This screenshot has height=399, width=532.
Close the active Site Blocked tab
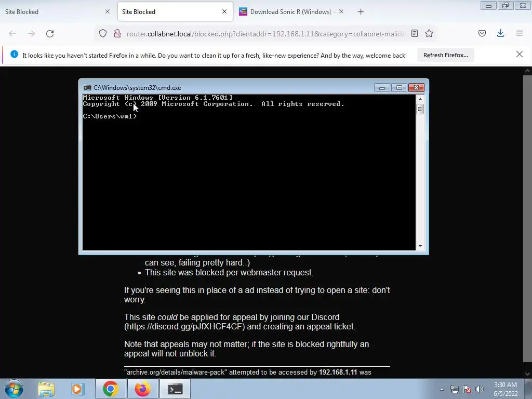tap(224, 11)
